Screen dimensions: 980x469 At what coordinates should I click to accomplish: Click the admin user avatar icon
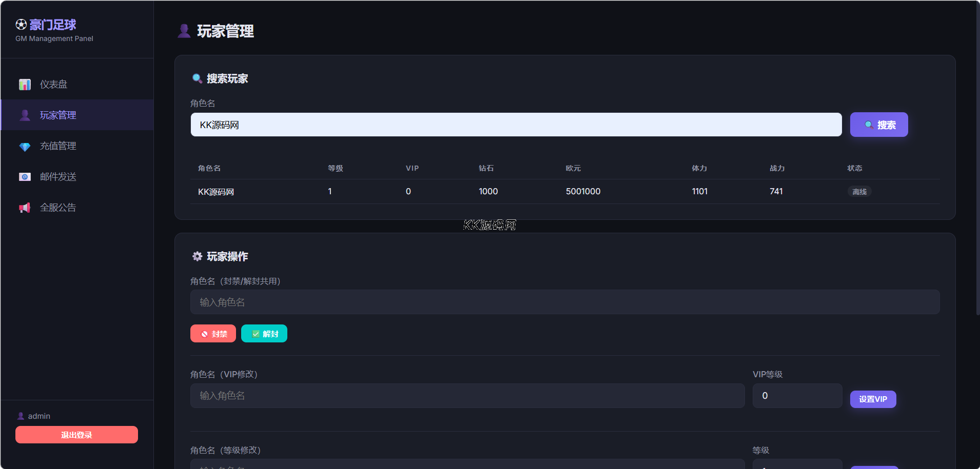(21, 416)
